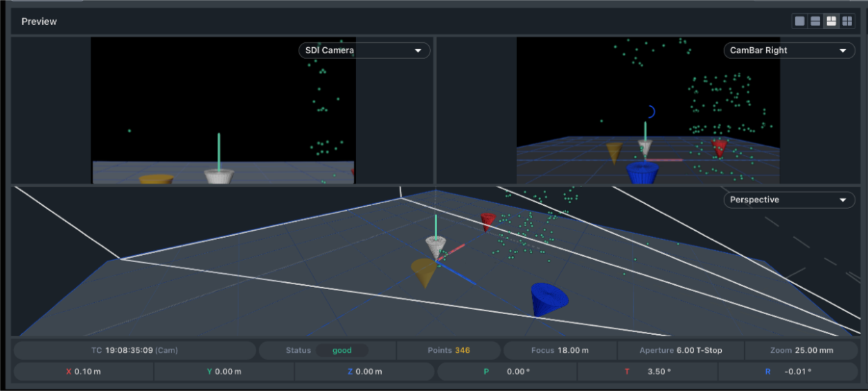Image resolution: width=868 pixels, height=391 pixels.
Task: Click the Zoom 25.00 mm field
Action: coord(801,350)
